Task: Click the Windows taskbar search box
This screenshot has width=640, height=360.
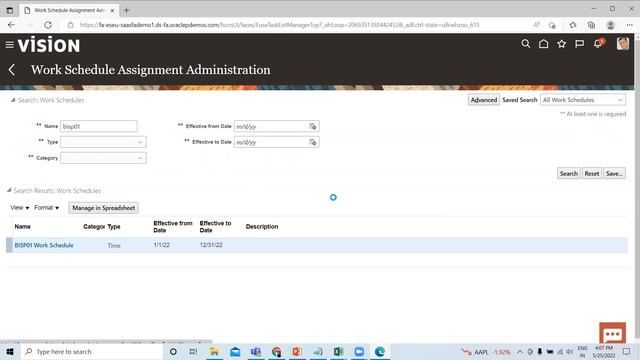Action: point(91,351)
